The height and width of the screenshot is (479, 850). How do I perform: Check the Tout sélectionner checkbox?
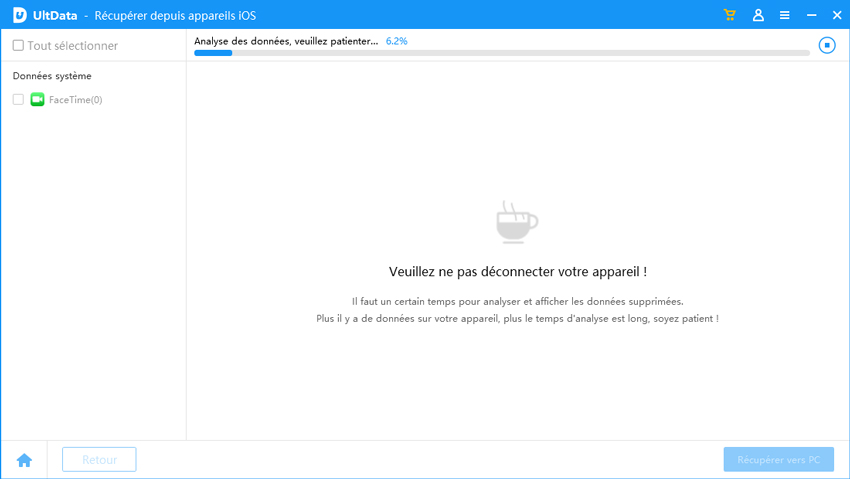pos(18,46)
